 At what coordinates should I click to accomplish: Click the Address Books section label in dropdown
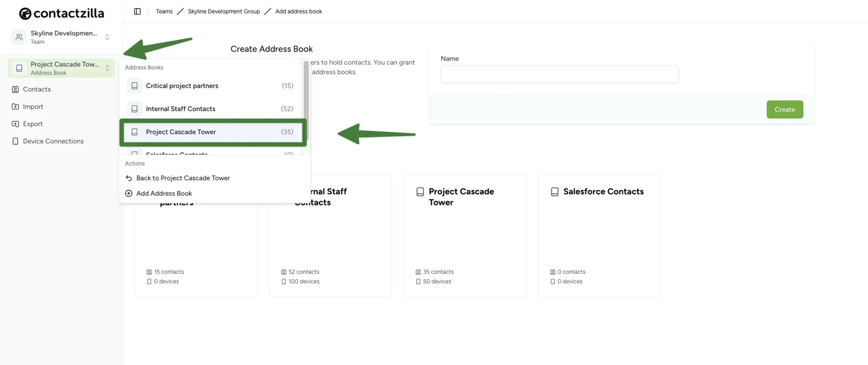point(144,68)
